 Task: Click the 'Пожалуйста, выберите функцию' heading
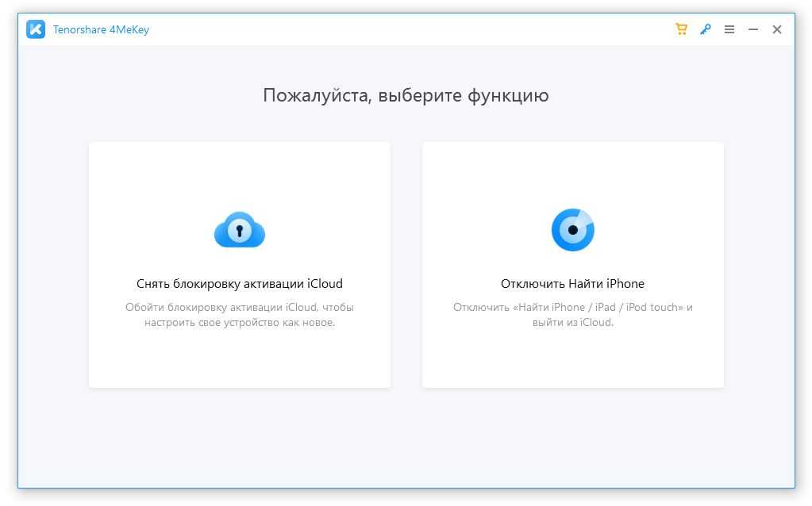tap(406, 96)
